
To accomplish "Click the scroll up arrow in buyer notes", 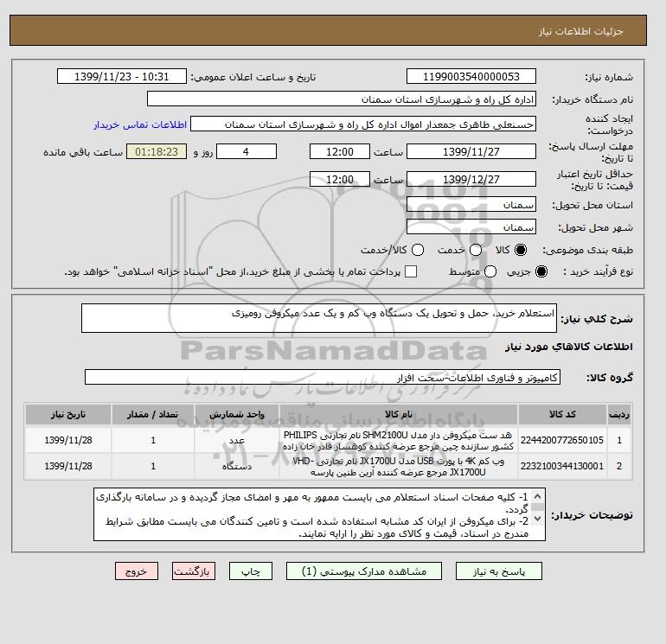I will pos(537,496).
